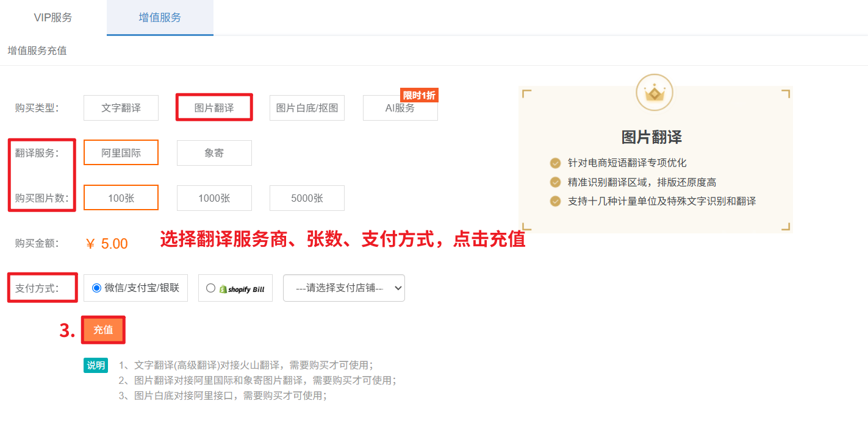Pick the AI服务 purchase type

400,108
